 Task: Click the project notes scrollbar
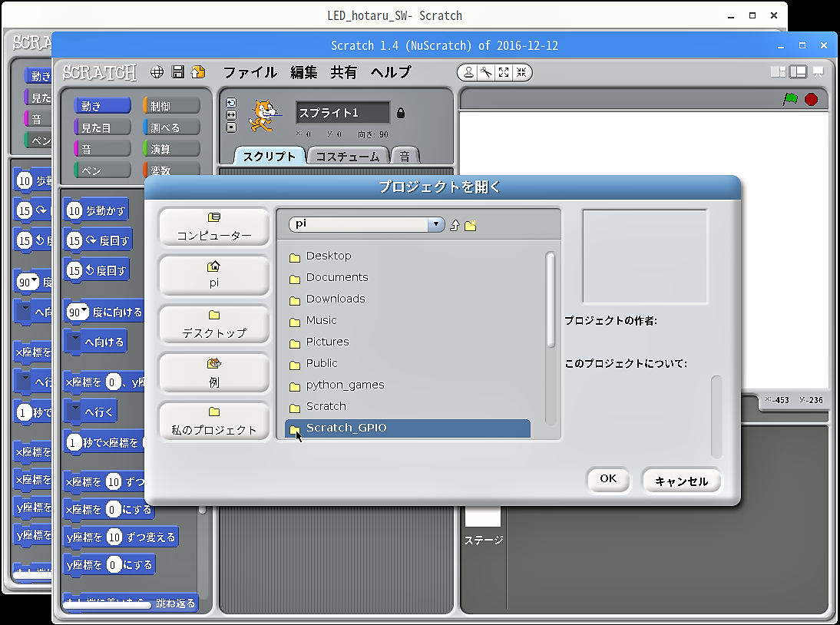click(716, 417)
